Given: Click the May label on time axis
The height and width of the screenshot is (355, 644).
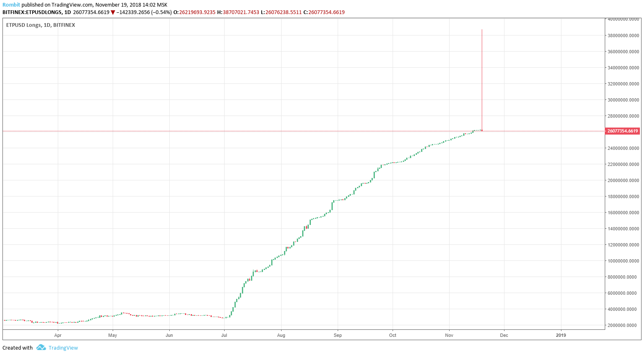Looking at the screenshot, I should click(113, 335).
